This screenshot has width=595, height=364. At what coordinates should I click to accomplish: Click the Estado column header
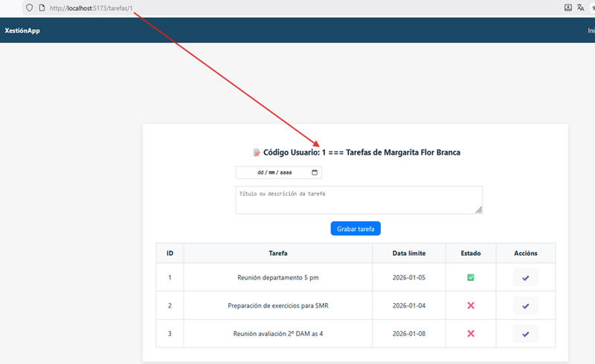(471, 253)
